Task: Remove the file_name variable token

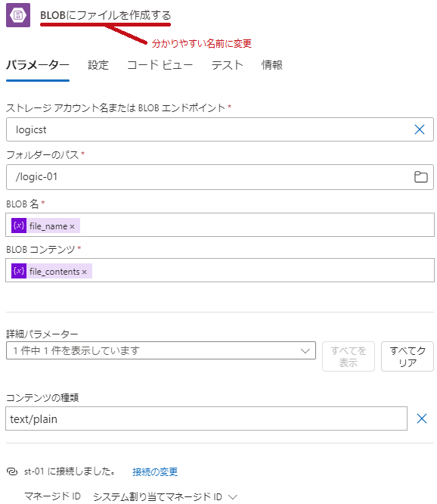Action: 73,226
